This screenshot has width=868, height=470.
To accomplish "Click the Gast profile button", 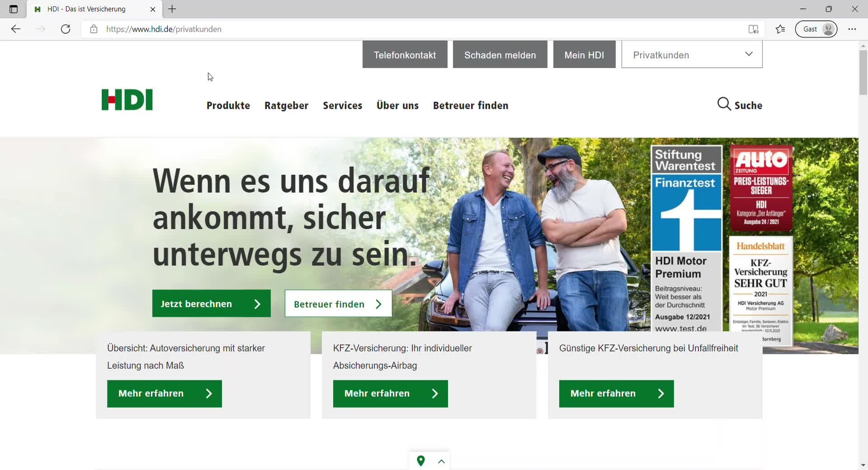I will pos(816,29).
